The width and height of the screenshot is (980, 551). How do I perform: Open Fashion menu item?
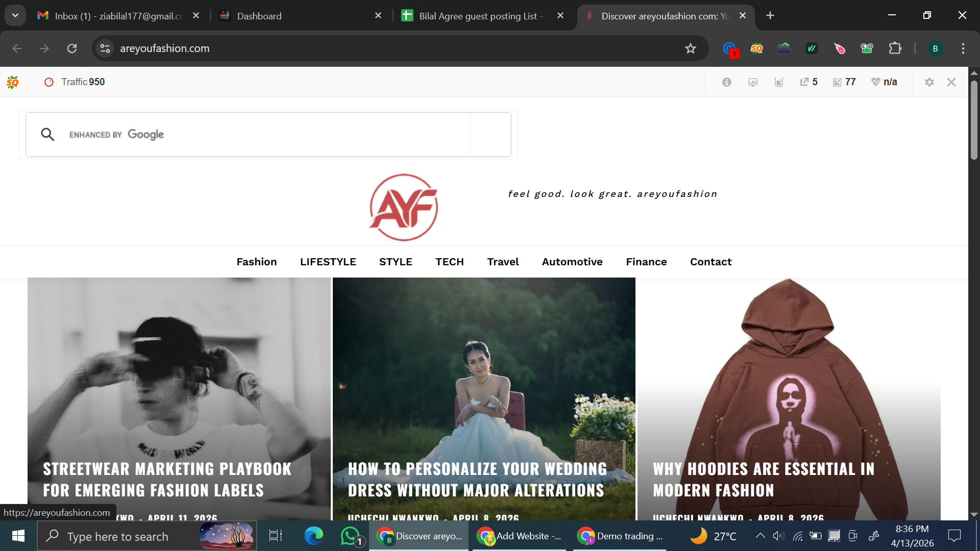[257, 262]
